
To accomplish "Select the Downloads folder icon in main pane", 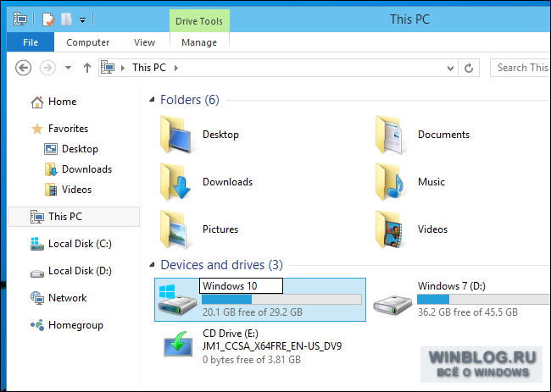I will click(175, 182).
